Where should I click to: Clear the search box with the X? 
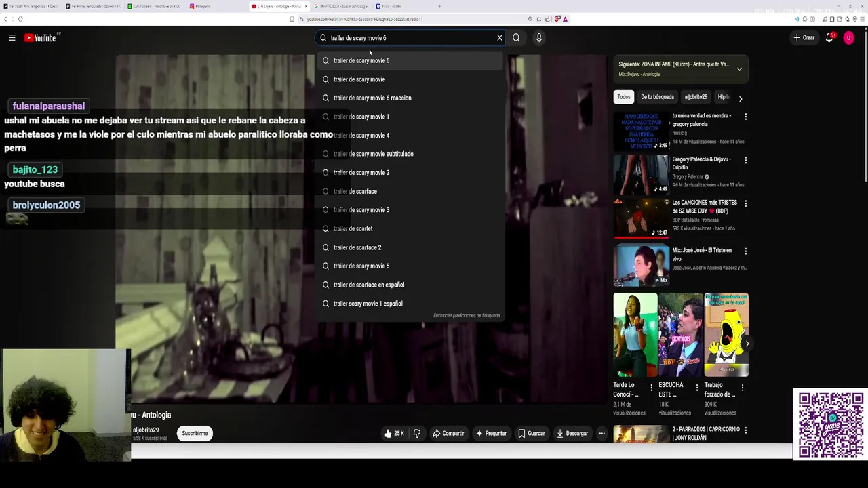(500, 38)
